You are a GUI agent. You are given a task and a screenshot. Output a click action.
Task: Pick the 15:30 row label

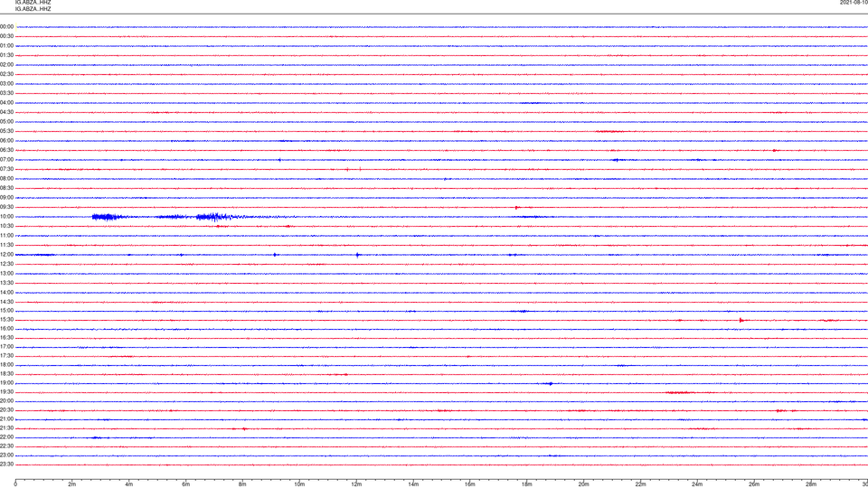click(x=6, y=320)
